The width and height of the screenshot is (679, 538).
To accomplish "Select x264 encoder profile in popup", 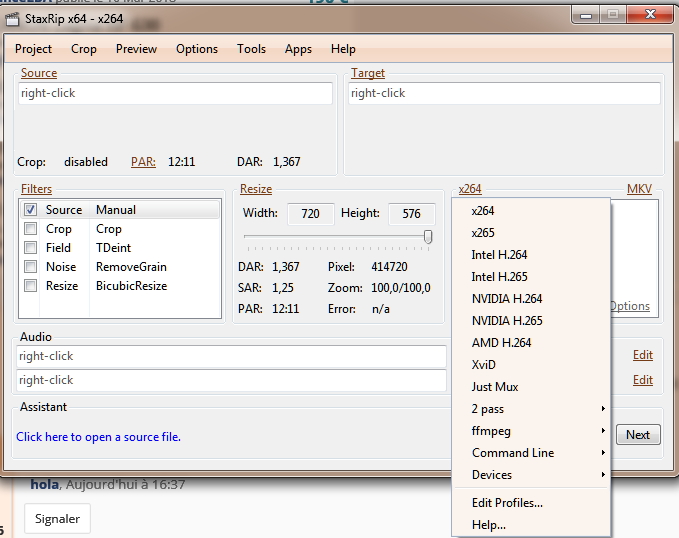I will click(x=531, y=211).
